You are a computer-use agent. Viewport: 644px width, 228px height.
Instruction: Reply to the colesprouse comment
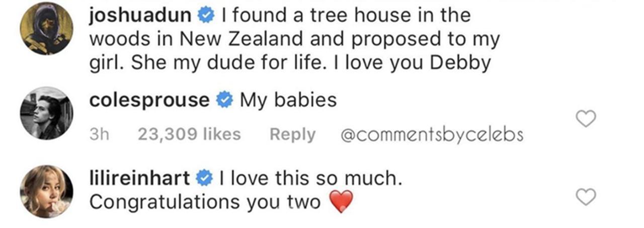coord(292,134)
